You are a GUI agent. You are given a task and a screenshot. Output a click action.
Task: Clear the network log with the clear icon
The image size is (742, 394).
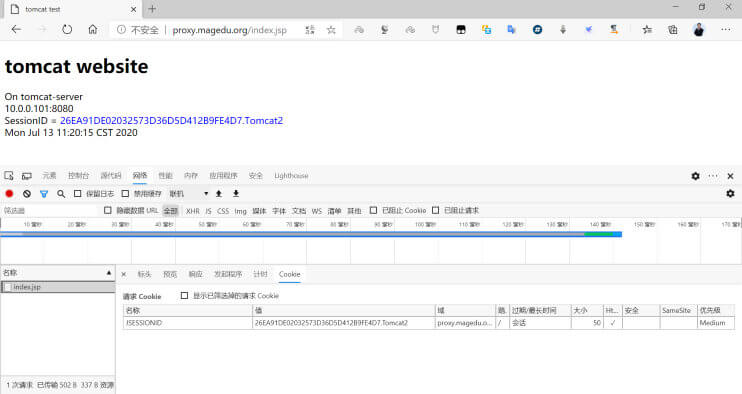point(27,193)
